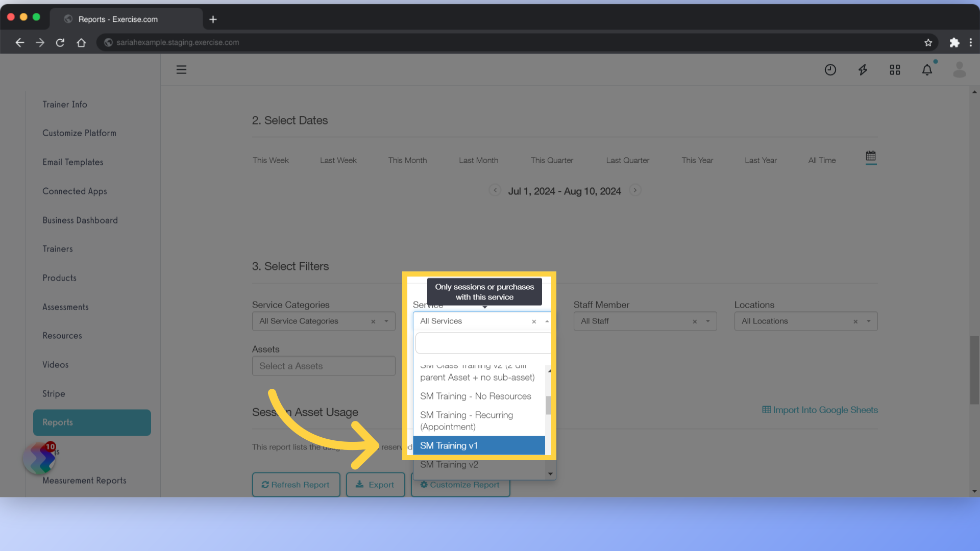The width and height of the screenshot is (980, 551).
Task: Go to previous date range arrow
Action: (495, 190)
